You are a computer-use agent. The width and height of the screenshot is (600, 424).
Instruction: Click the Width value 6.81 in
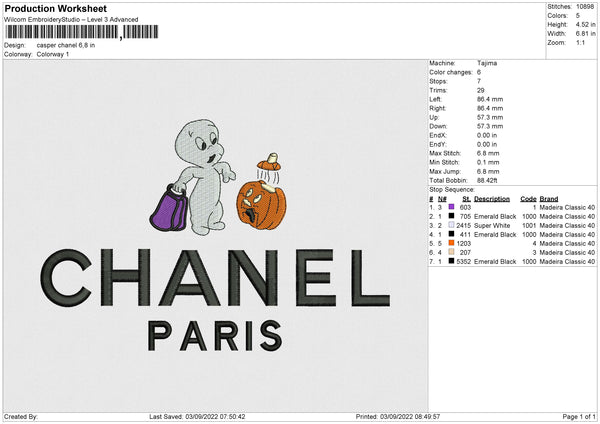tap(585, 34)
